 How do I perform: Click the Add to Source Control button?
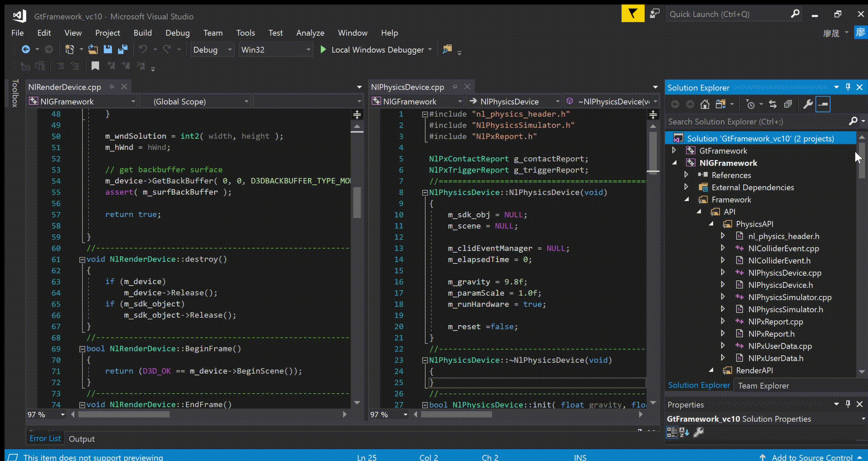click(811, 457)
